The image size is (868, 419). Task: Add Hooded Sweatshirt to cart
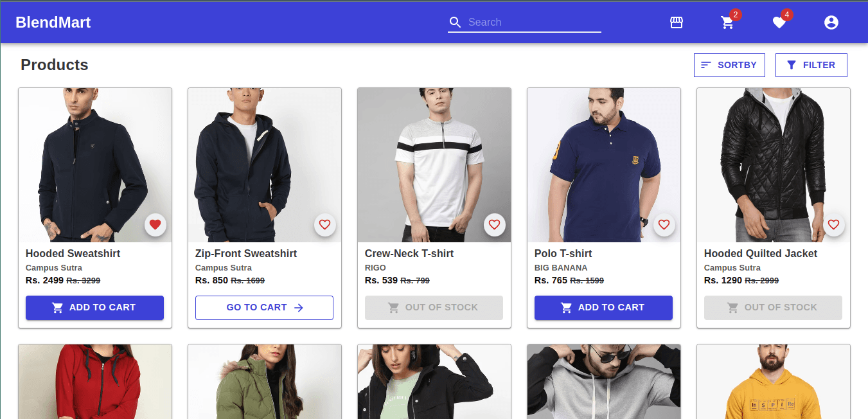point(94,308)
